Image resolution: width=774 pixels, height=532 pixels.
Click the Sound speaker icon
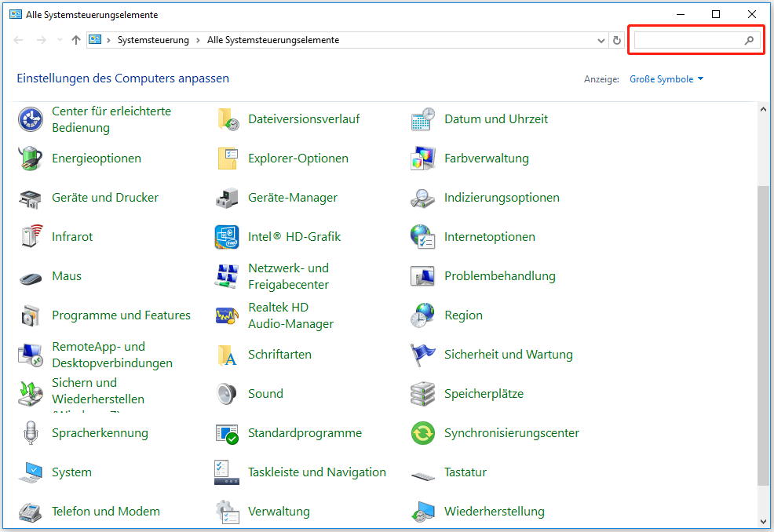pyautogui.click(x=227, y=394)
